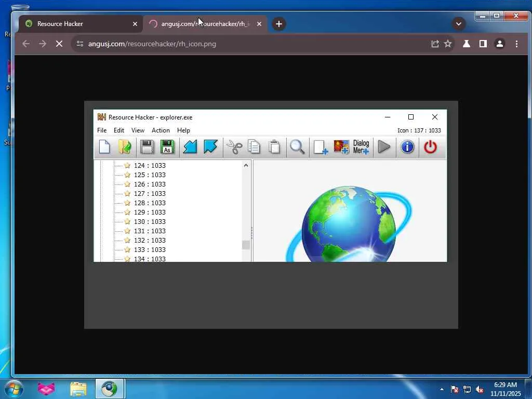The width and height of the screenshot is (532, 399).
Task: Click the red power exit icon
Action: [430, 147]
